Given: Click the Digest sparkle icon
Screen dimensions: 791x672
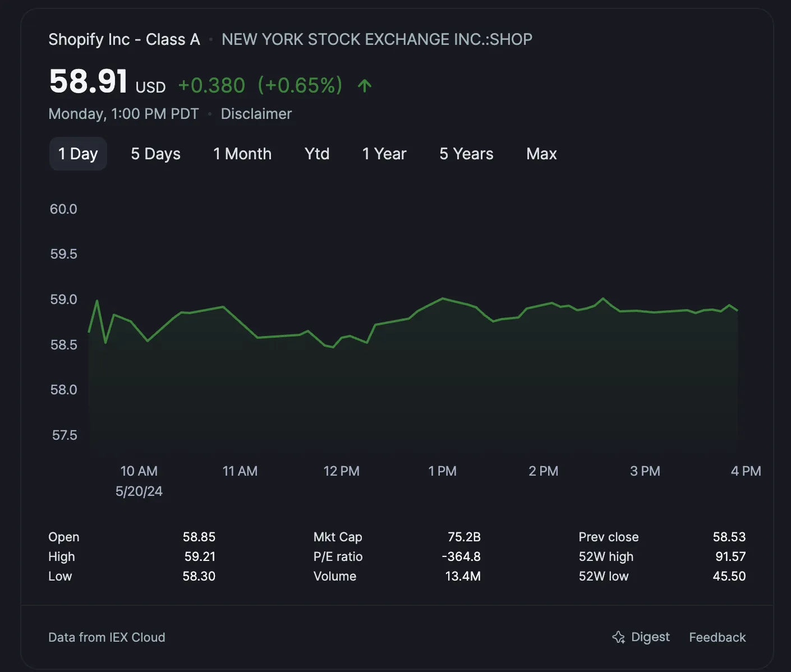Looking at the screenshot, I should point(618,637).
